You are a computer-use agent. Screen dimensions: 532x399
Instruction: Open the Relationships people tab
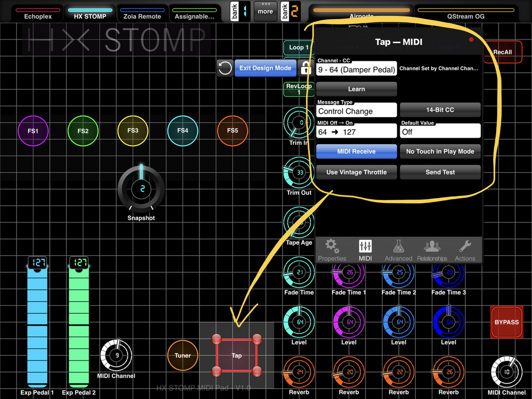click(x=432, y=250)
